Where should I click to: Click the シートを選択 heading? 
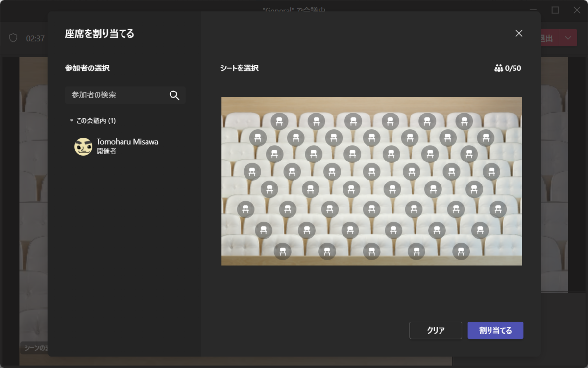(240, 68)
